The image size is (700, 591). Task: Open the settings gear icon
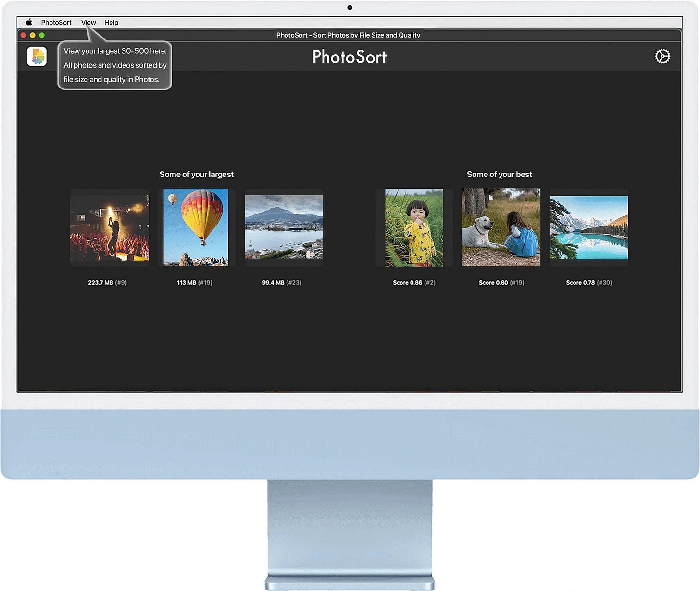(662, 56)
